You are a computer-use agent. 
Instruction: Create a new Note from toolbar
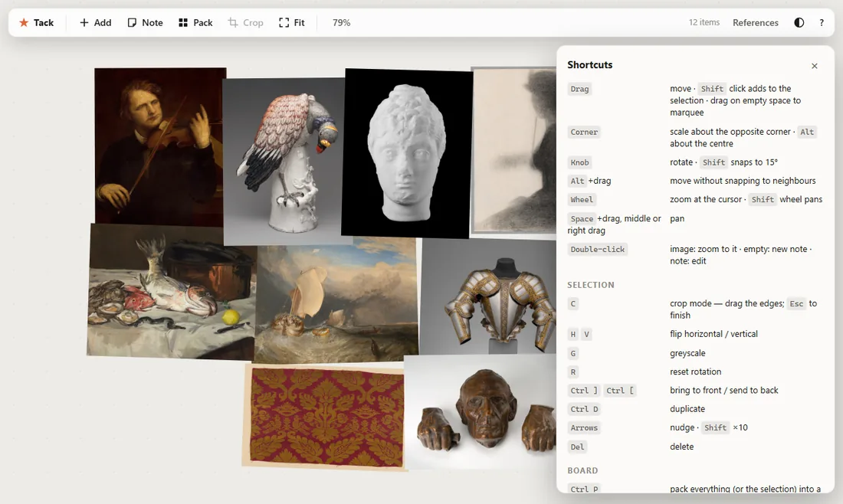145,22
